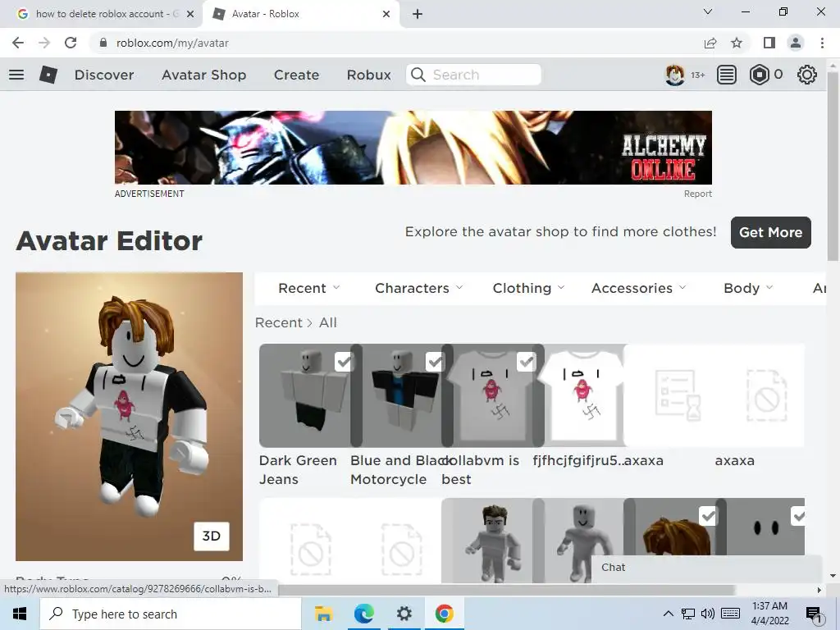Screen dimensions: 840x630
Task: Open Chrome's three-dot menu
Action: click(822, 43)
